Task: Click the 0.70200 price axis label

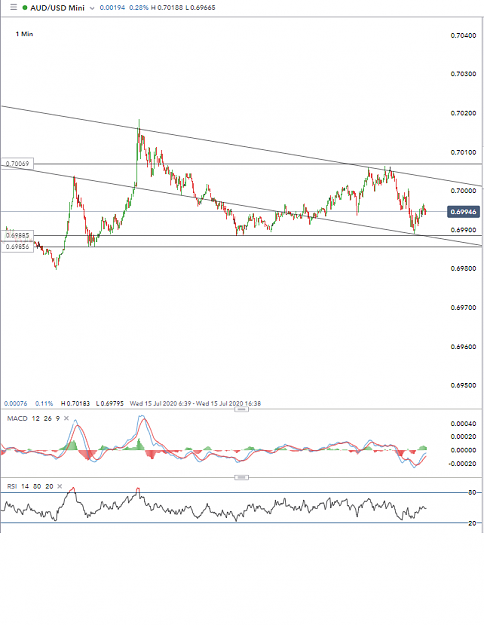Action: (x=463, y=113)
